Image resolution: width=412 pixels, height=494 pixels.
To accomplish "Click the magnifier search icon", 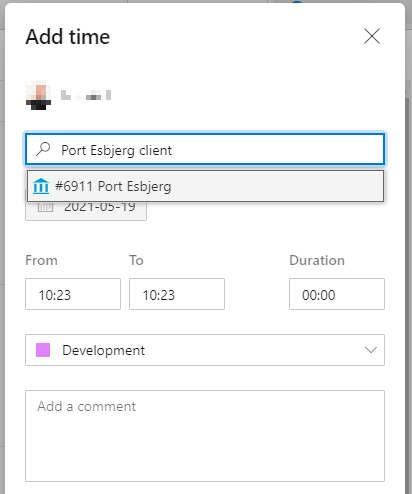I will pos(43,149).
